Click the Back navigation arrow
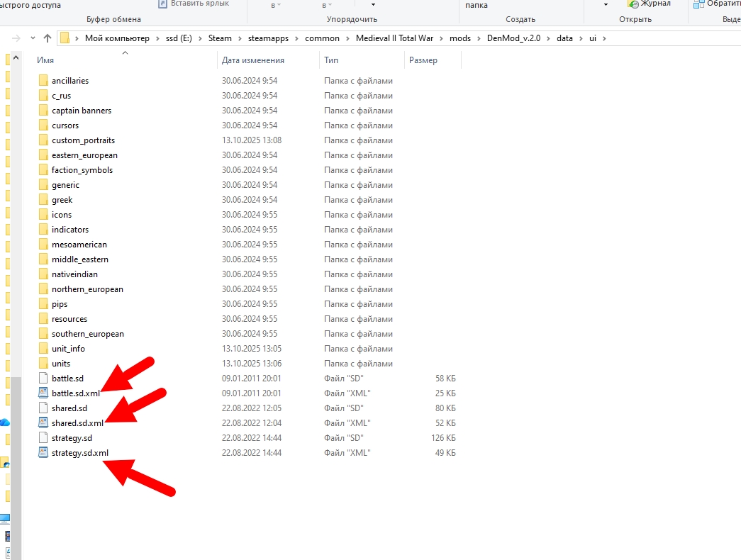The image size is (741, 560). 16,38
